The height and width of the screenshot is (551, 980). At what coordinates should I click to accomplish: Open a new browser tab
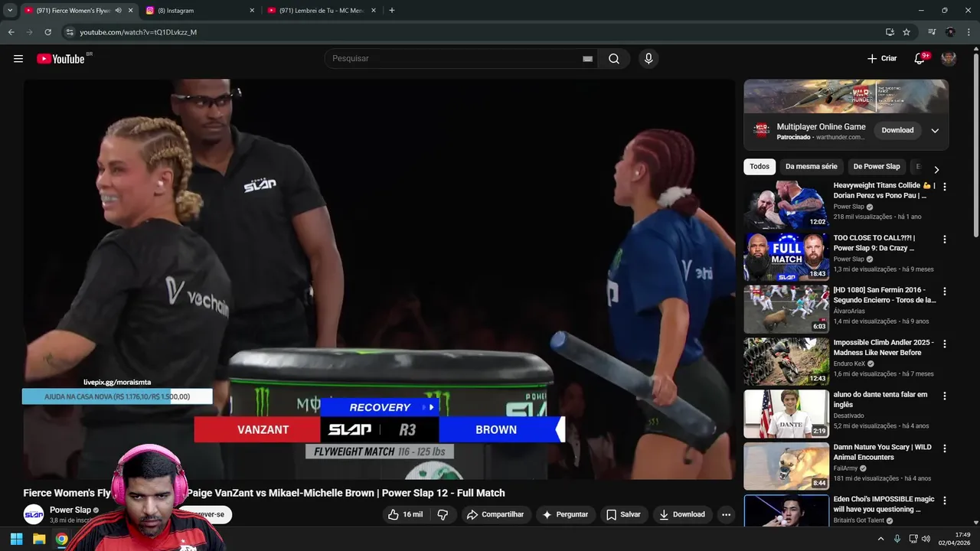pyautogui.click(x=392, y=11)
